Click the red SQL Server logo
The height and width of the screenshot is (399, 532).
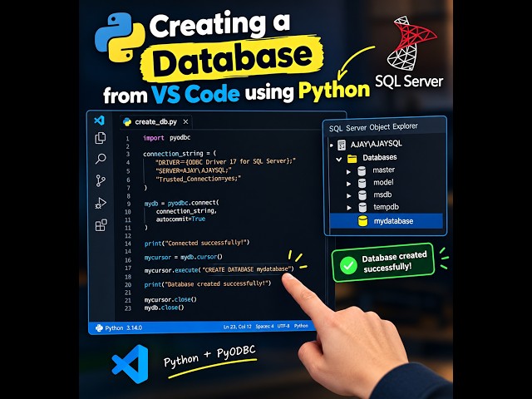(x=411, y=42)
